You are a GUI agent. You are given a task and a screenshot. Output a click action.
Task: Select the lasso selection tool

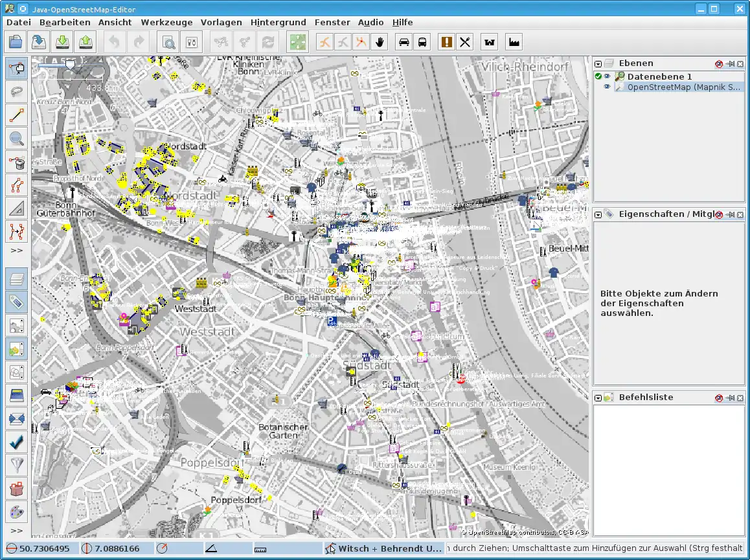[17, 93]
